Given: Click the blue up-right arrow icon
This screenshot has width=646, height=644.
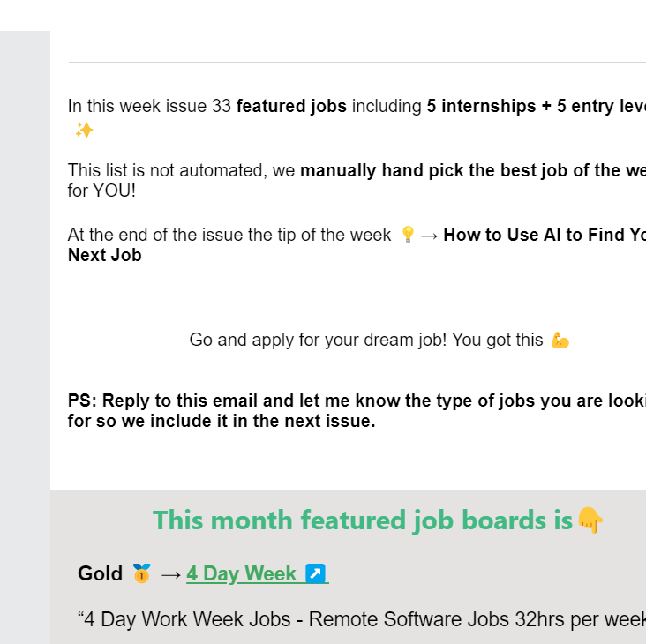Looking at the screenshot, I should 316,573.
